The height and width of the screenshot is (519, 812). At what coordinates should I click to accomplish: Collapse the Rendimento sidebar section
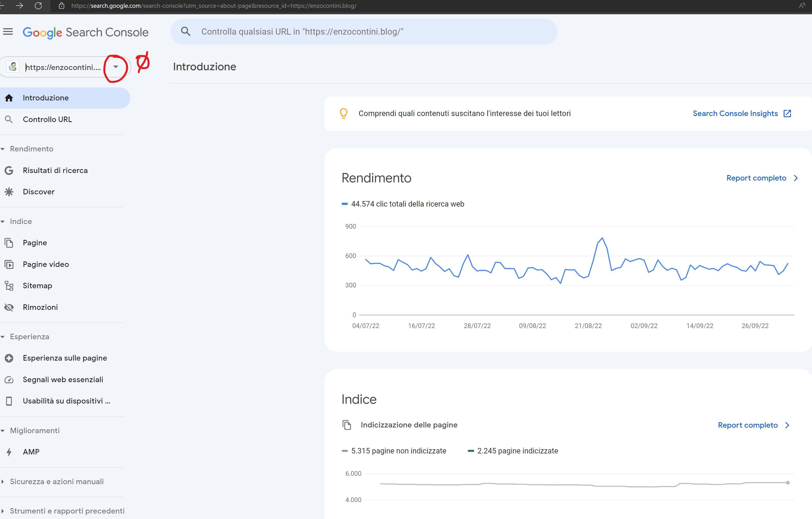3,149
